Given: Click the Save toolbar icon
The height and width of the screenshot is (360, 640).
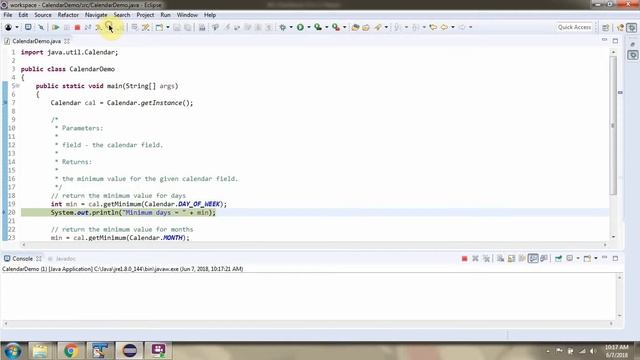Looking at the screenshot, I should tap(177, 27).
